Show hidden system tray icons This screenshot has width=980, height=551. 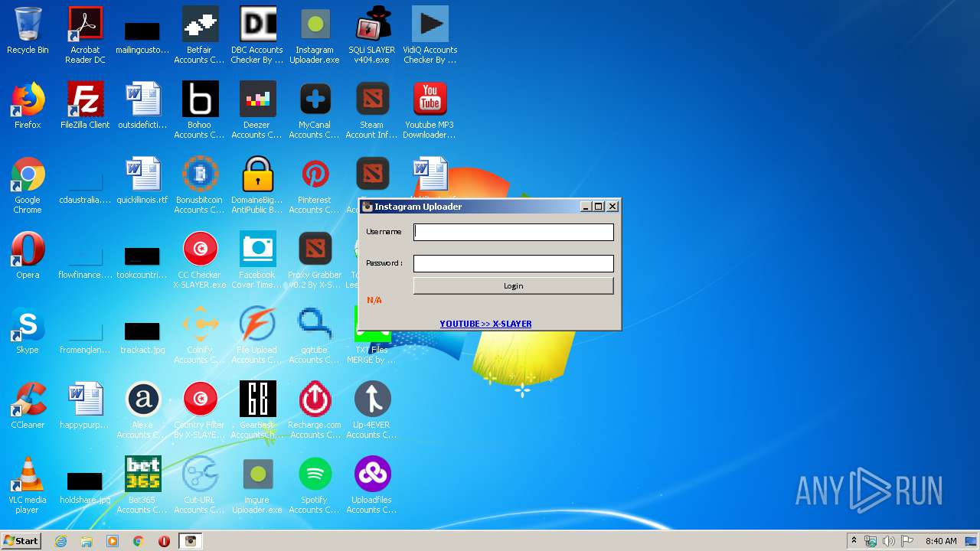click(x=854, y=541)
